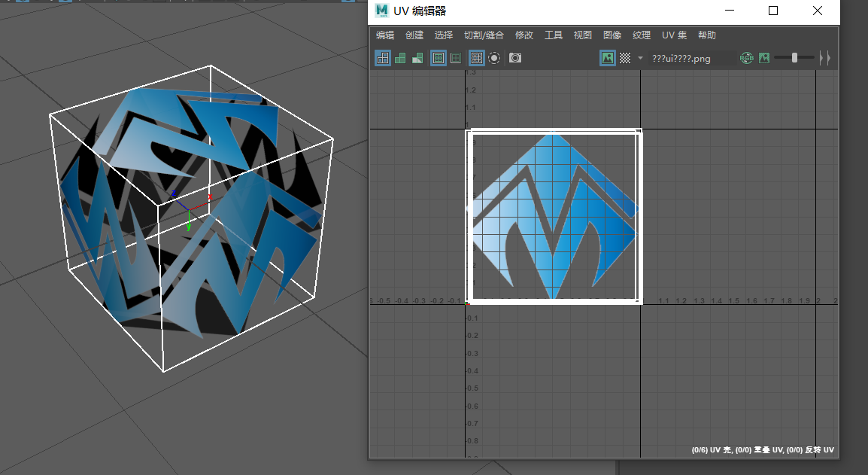The height and width of the screenshot is (475, 868).
Task: Click the textured cube in the viewport
Action: [x=191, y=218]
